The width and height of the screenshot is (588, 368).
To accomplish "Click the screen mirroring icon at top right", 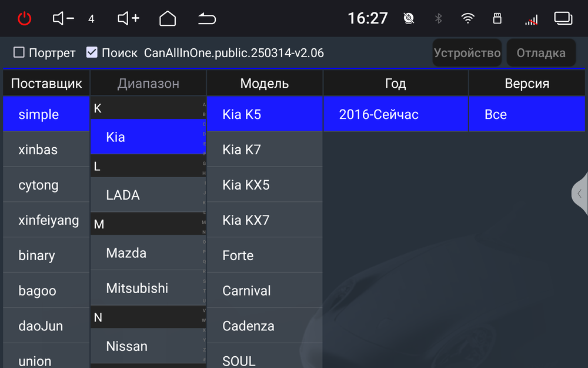I will click(x=563, y=18).
